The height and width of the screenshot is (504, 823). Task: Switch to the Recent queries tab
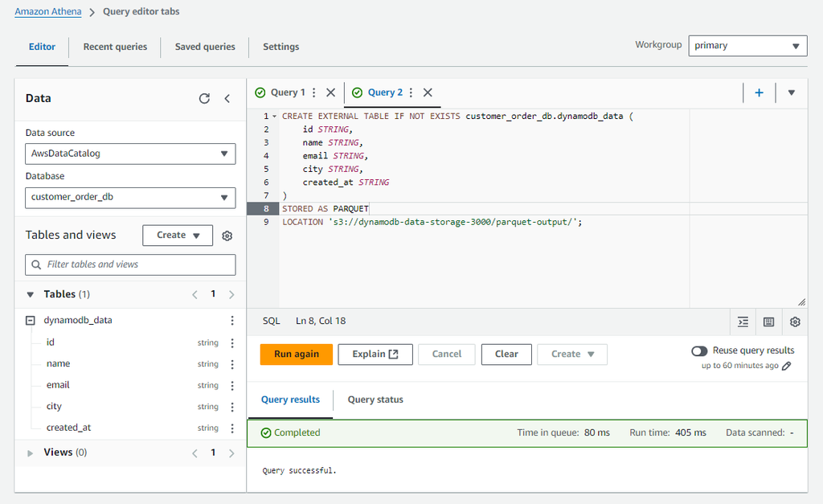(114, 47)
